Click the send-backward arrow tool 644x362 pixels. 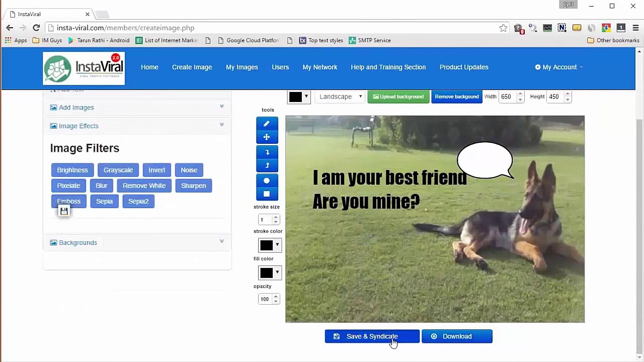tap(267, 152)
